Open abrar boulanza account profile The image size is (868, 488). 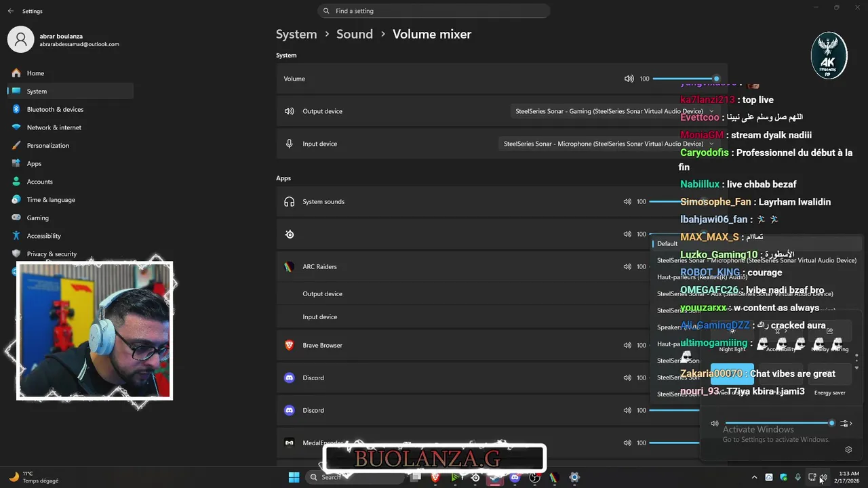(x=64, y=39)
